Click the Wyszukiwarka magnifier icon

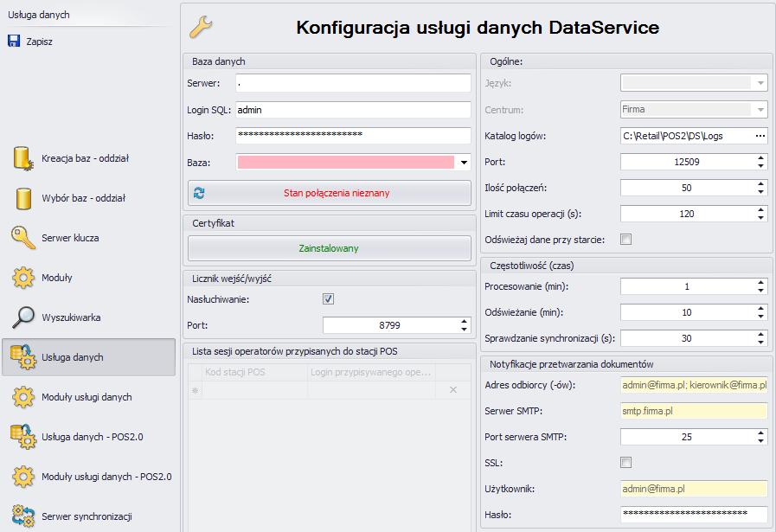(23, 317)
